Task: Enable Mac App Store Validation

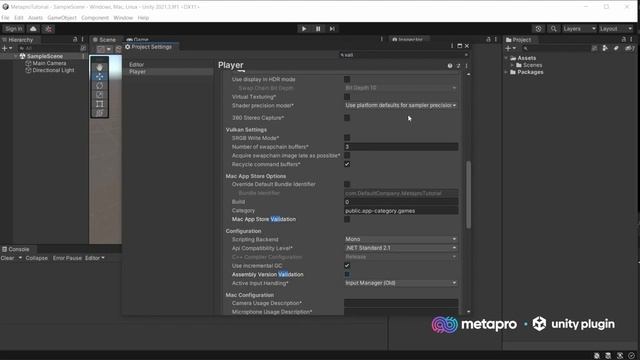Action: (347, 219)
